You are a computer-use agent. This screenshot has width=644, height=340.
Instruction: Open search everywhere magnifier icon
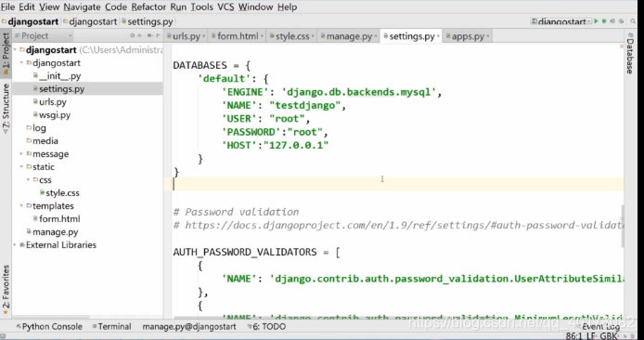(x=634, y=21)
